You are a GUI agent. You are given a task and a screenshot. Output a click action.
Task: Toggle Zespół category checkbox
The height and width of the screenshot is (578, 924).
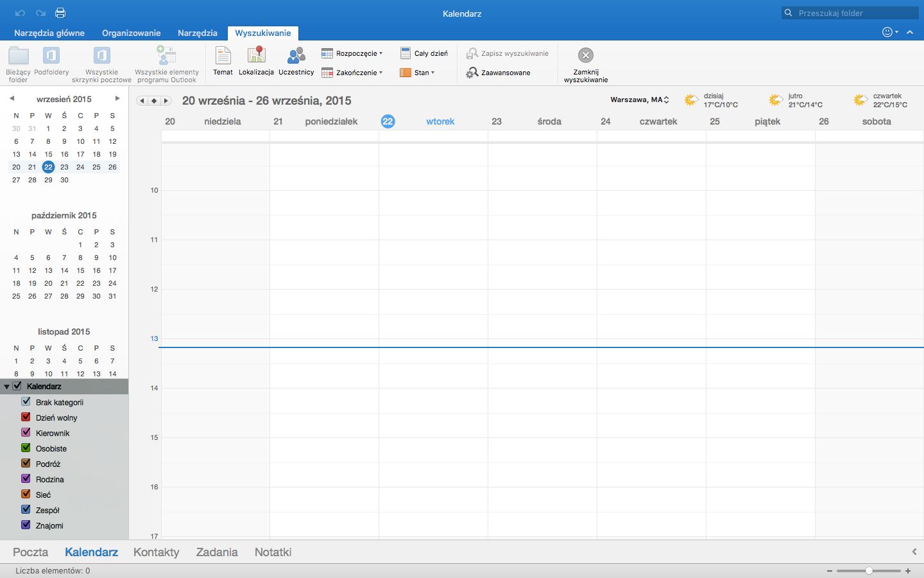[26, 509]
